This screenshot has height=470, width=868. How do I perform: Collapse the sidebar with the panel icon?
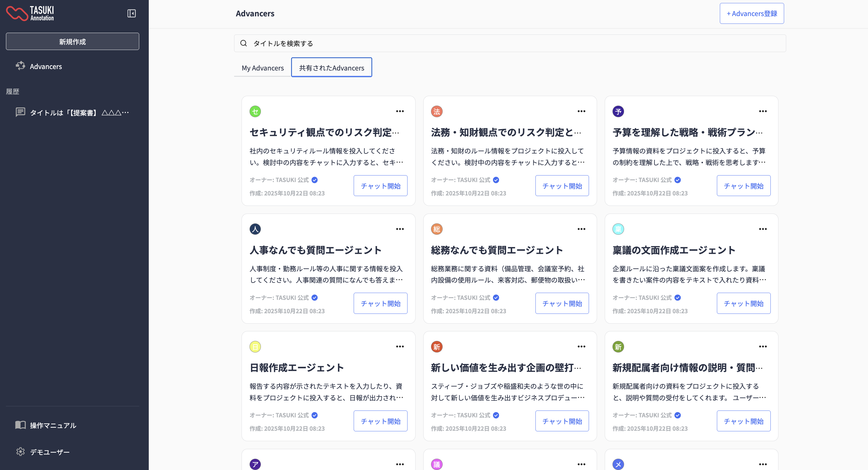pyautogui.click(x=131, y=13)
